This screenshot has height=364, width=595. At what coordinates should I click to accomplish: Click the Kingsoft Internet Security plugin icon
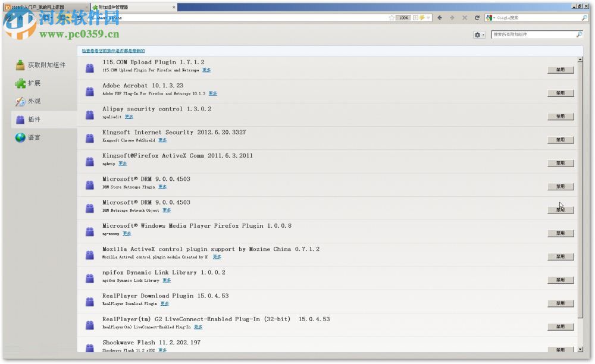[x=90, y=138]
